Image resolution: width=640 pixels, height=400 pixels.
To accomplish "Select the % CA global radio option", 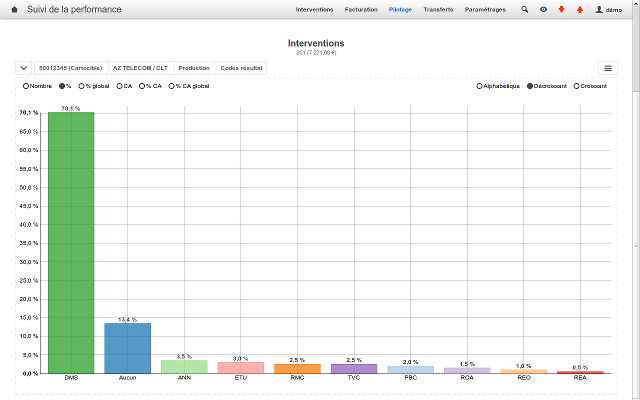I will pyautogui.click(x=189, y=86).
